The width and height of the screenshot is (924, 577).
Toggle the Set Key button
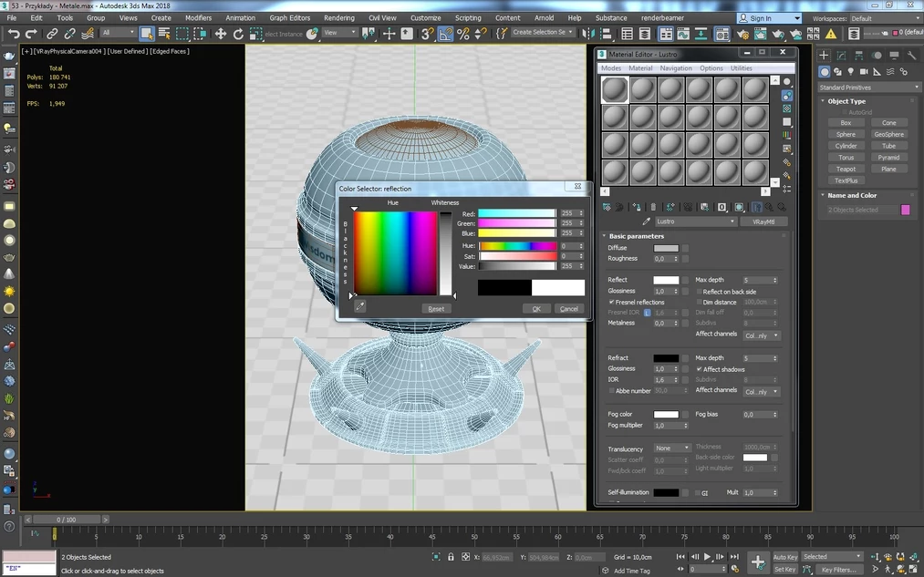tap(785, 570)
